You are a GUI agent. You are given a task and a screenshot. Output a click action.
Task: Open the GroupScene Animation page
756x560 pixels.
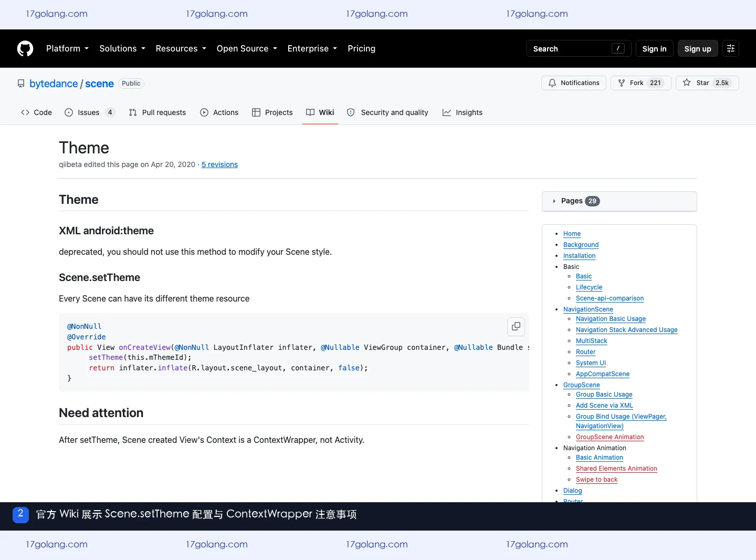[x=610, y=437]
